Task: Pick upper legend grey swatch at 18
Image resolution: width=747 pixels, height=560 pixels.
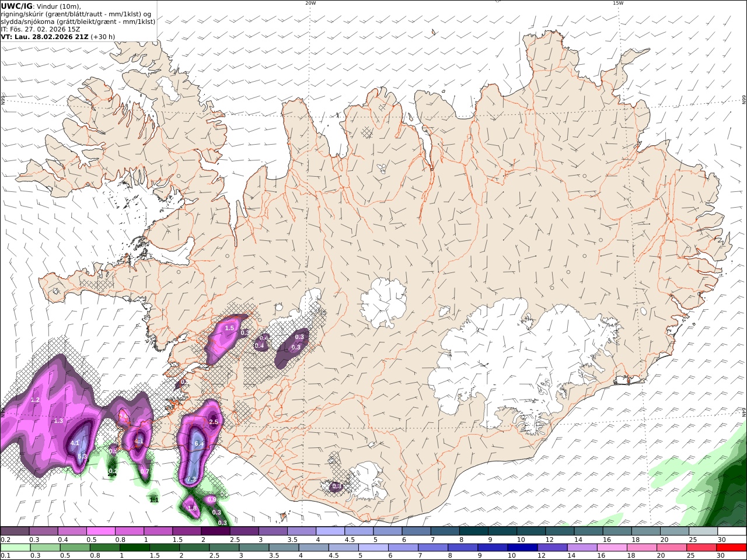Action: pyautogui.click(x=647, y=531)
